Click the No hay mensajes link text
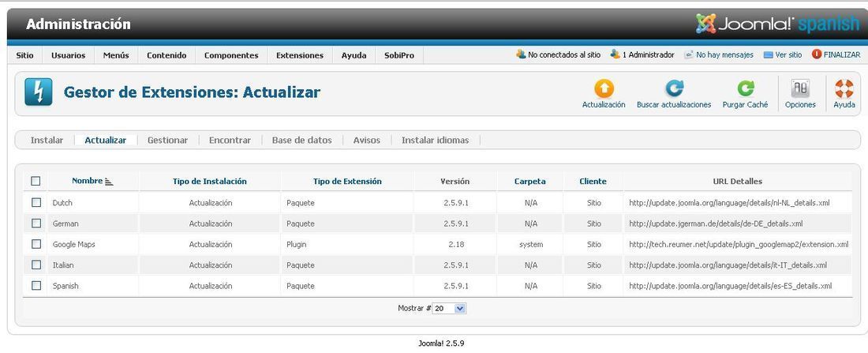Image resolution: width=868 pixels, height=353 pixels. (x=724, y=54)
